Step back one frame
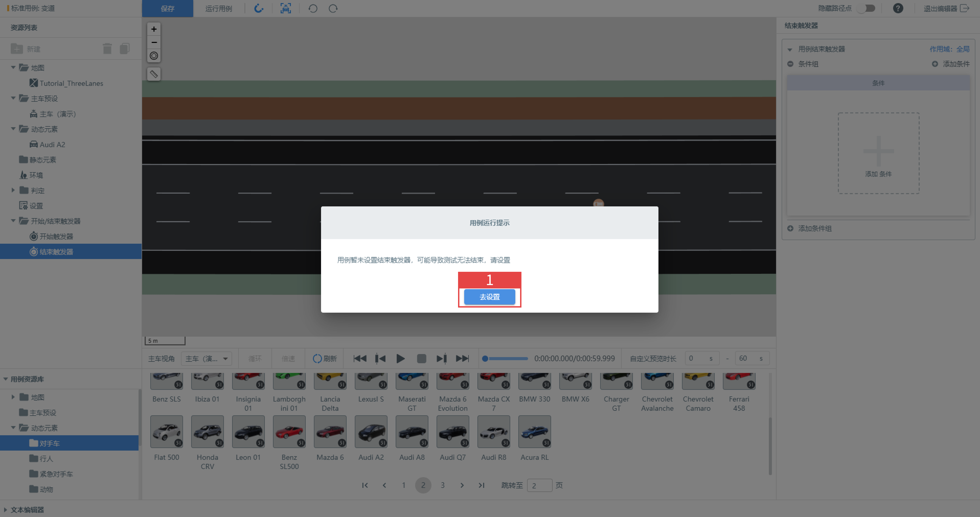Image resolution: width=980 pixels, height=517 pixels. point(380,358)
